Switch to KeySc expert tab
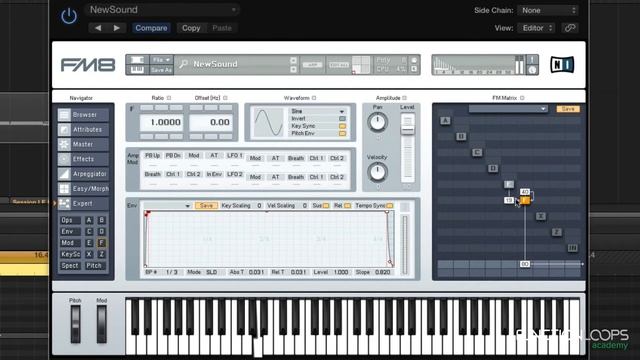 [x=70, y=254]
